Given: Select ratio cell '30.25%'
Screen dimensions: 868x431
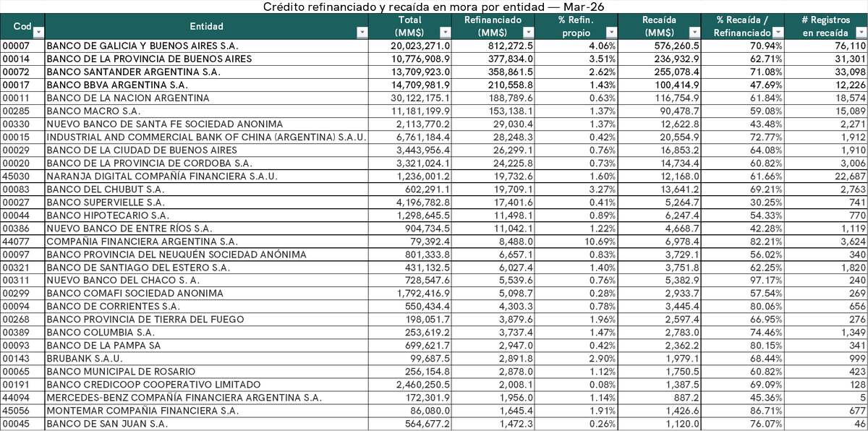Looking at the screenshot, I should [x=743, y=202].
